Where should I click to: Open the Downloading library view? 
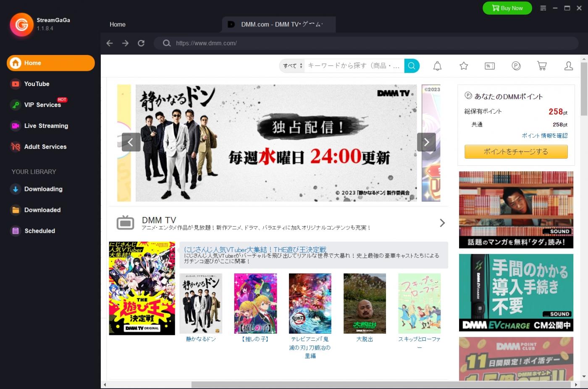click(x=43, y=189)
